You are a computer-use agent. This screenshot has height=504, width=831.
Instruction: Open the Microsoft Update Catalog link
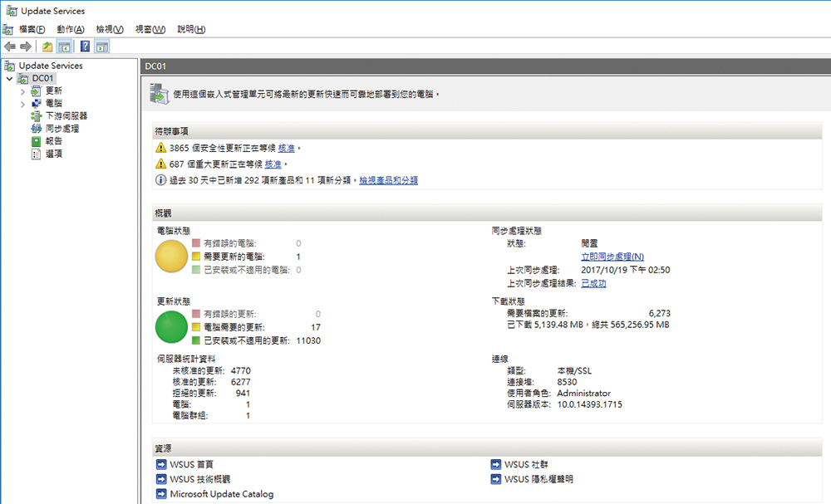(x=222, y=494)
